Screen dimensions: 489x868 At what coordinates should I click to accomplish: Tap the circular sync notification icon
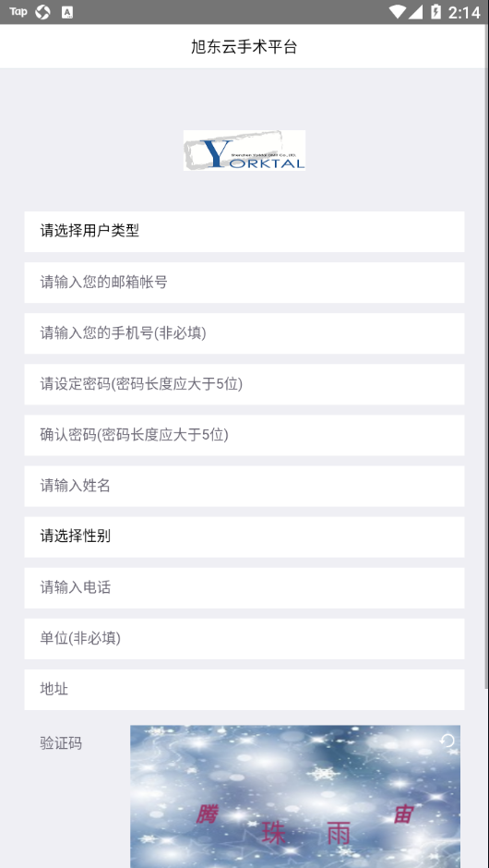pos(42,12)
